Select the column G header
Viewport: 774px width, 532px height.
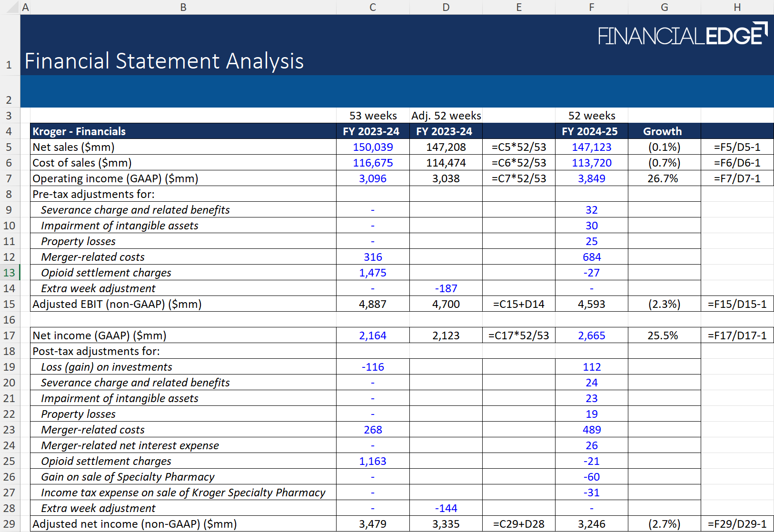[x=664, y=7]
